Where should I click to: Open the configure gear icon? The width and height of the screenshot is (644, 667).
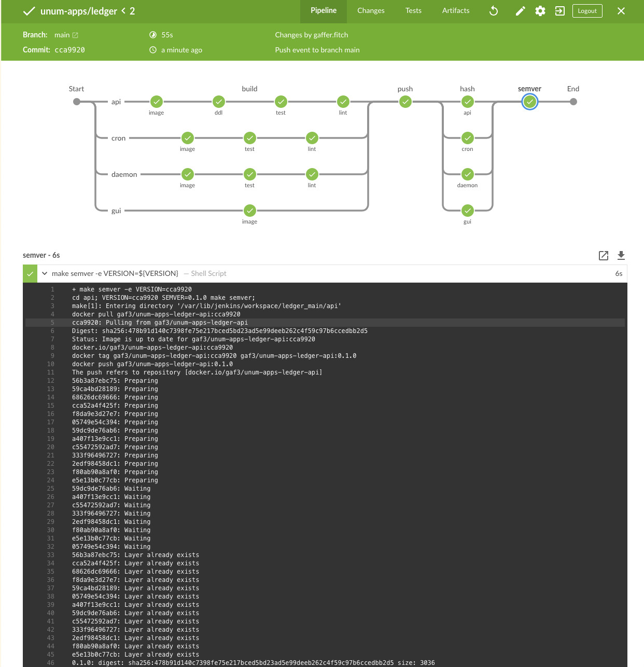(x=540, y=11)
